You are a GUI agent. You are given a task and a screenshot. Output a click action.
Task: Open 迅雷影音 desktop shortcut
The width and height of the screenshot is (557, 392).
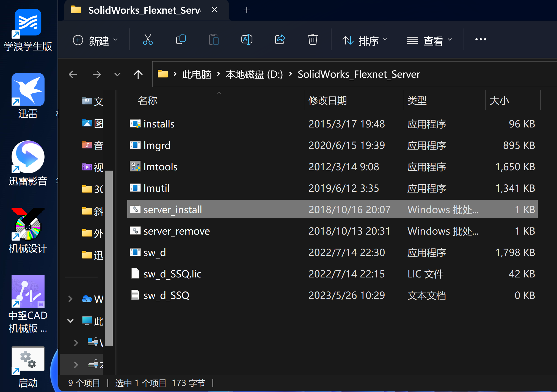pyautogui.click(x=28, y=163)
